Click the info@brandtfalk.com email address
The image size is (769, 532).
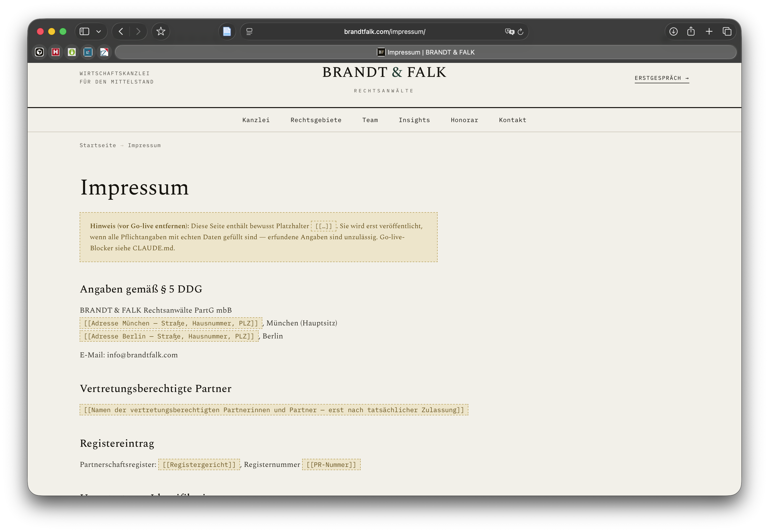[142, 355]
